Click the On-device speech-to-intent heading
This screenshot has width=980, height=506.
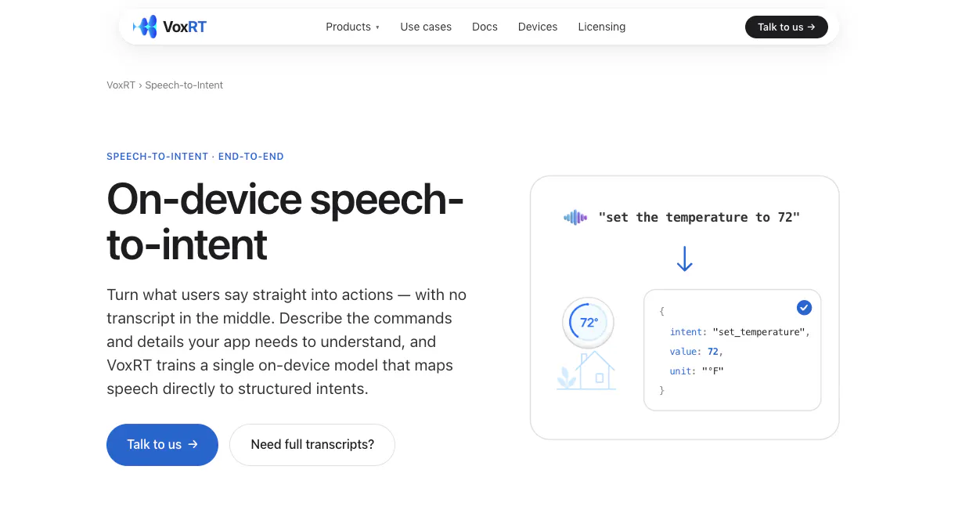[x=285, y=222]
